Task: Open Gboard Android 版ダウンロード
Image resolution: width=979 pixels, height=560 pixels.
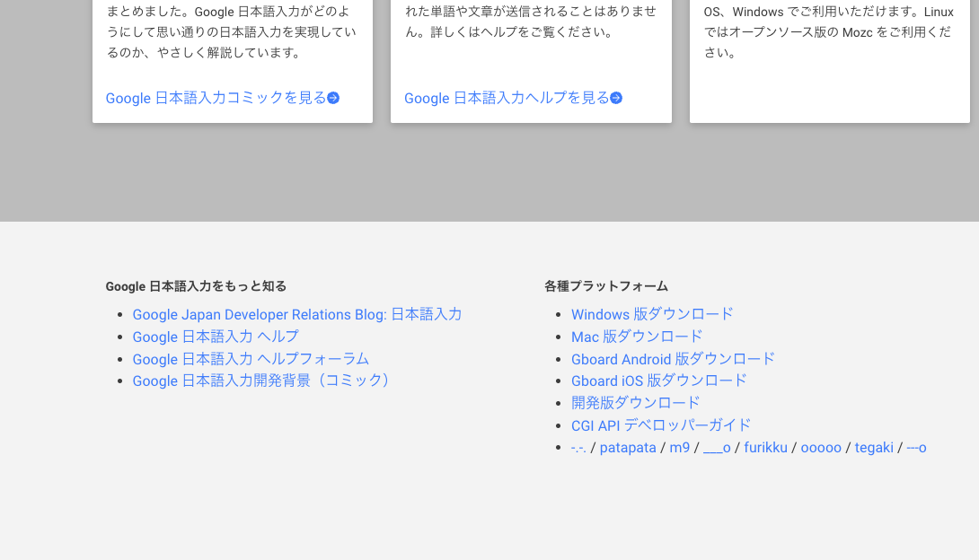Action: [x=673, y=359]
